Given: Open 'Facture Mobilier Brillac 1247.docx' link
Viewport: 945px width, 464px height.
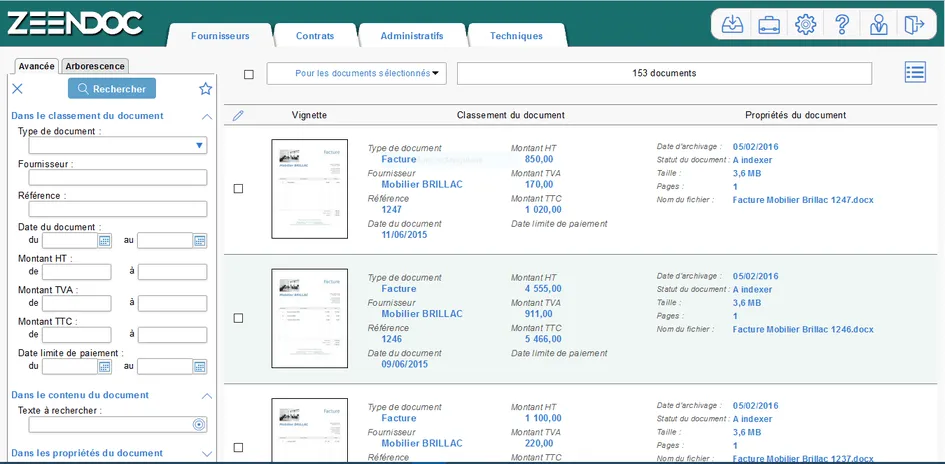Looking at the screenshot, I should click(x=802, y=200).
